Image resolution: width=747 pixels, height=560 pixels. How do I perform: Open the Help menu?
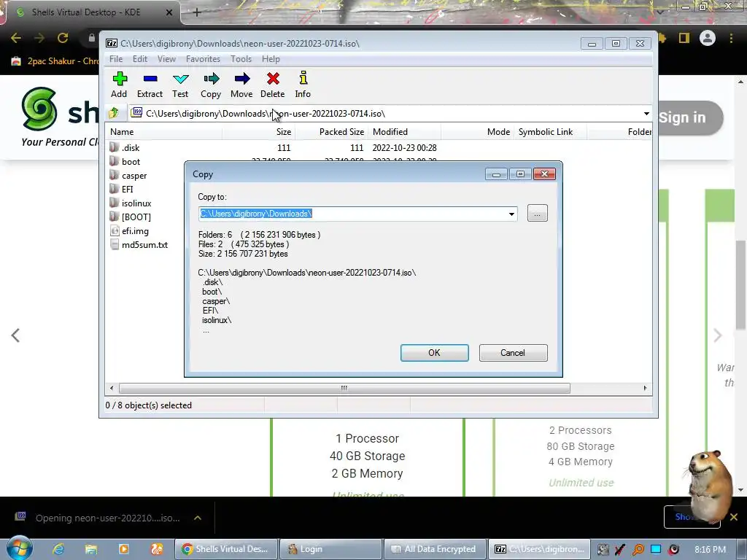[x=271, y=59]
